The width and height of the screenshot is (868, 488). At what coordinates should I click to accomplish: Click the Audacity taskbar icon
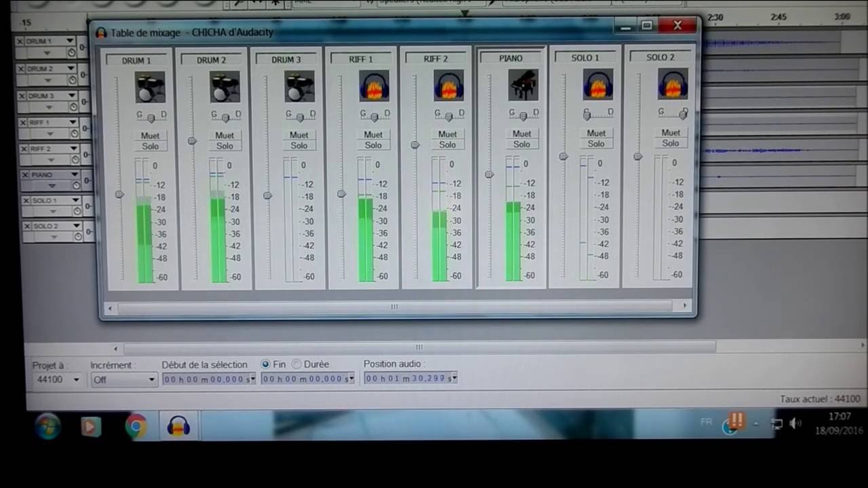tap(178, 426)
